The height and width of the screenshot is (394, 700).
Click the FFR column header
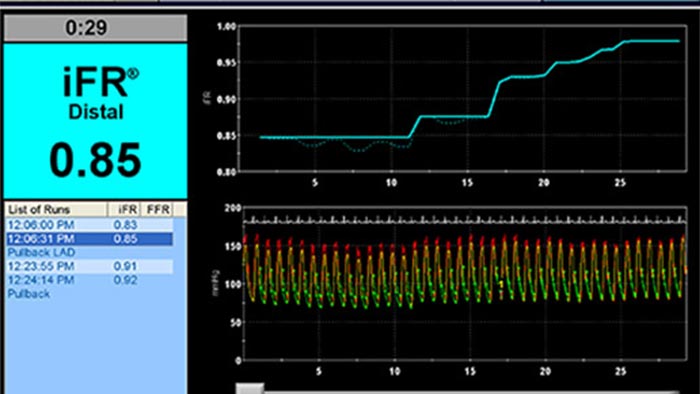pos(157,209)
